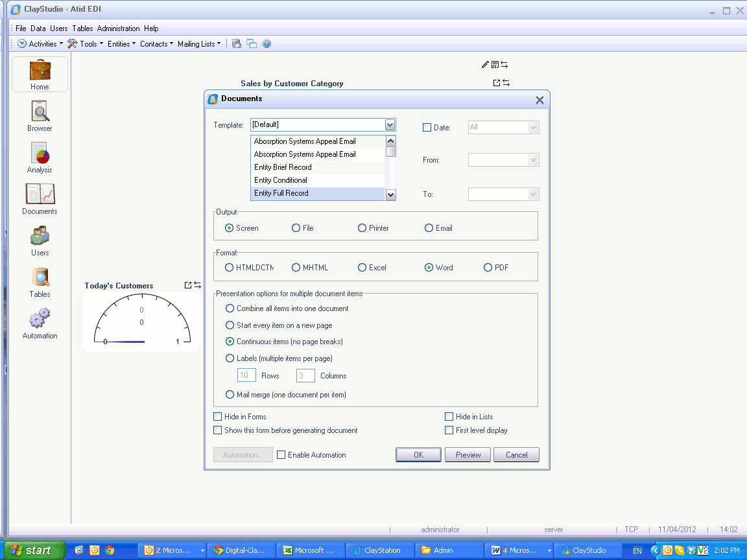The height and width of the screenshot is (560, 747).
Task: Select Entity Conditional template
Action: tap(318, 180)
